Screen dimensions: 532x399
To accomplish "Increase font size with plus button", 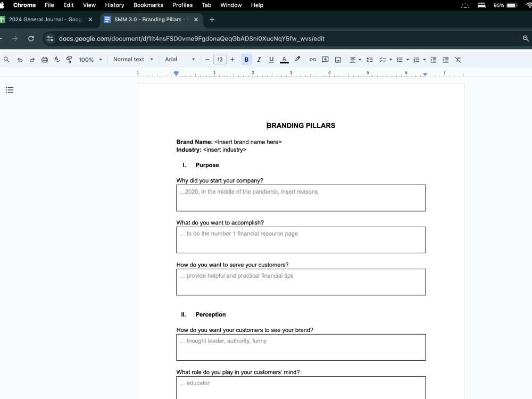I will pos(232,60).
